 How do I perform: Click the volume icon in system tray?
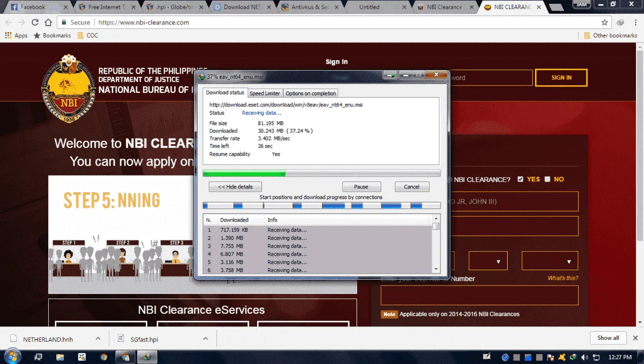click(583, 356)
